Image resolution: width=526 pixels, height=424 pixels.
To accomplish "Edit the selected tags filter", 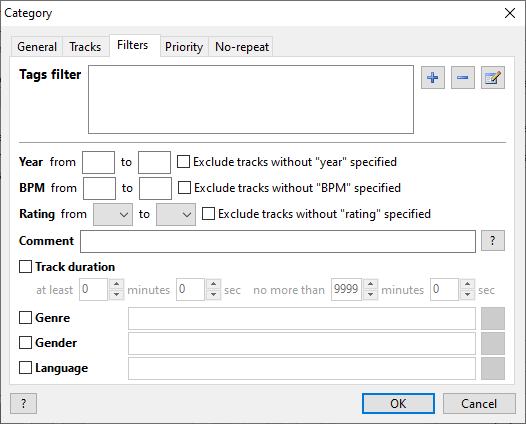I will coord(492,77).
